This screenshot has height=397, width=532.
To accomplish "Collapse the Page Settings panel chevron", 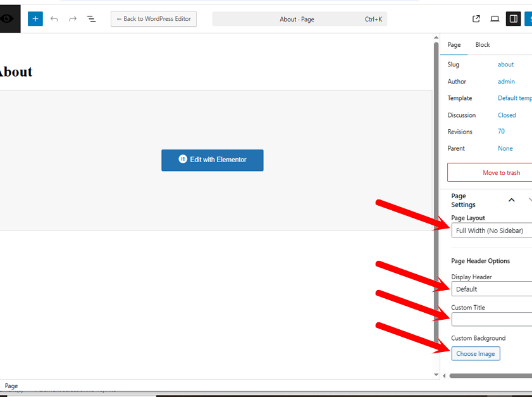I will pyautogui.click(x=511, y=200).
